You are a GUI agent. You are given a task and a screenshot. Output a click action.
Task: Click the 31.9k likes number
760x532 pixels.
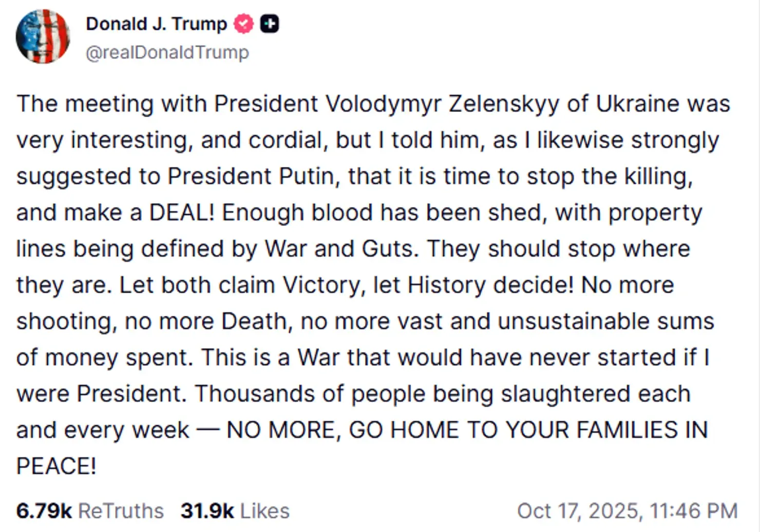[x=207, y=511]
